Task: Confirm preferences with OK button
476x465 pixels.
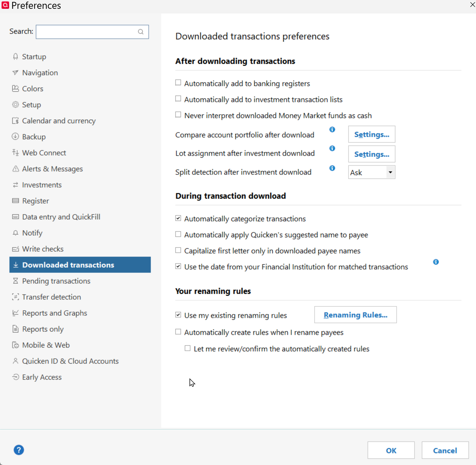Action: click(391, 450)
